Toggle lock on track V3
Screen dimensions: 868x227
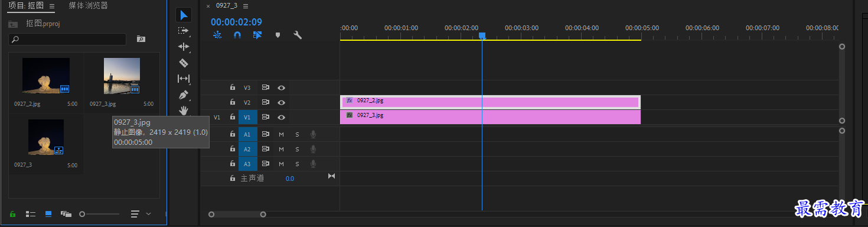(x=233, y=87)
